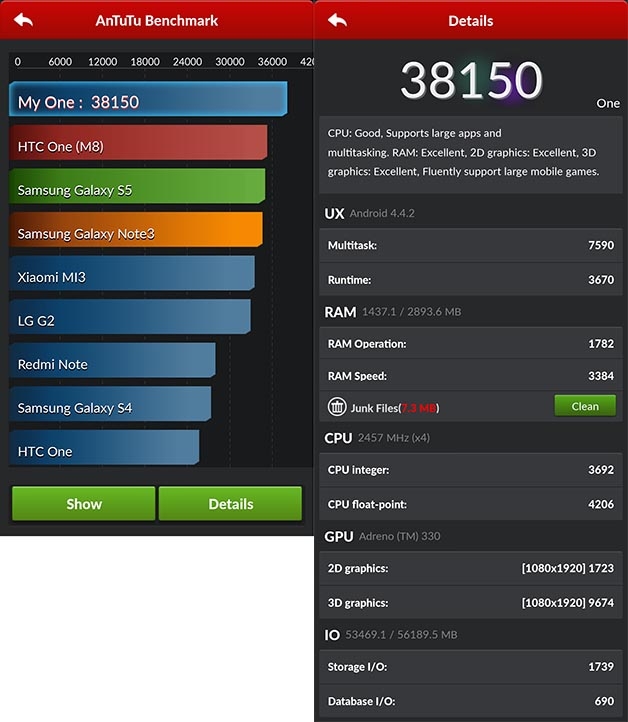Tap the 18000 axis label

pos(145,62)
